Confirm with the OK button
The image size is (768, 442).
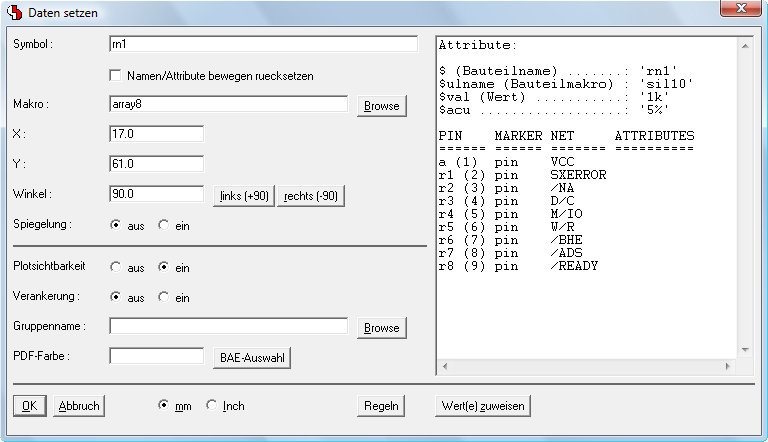[x=29, y=406]
